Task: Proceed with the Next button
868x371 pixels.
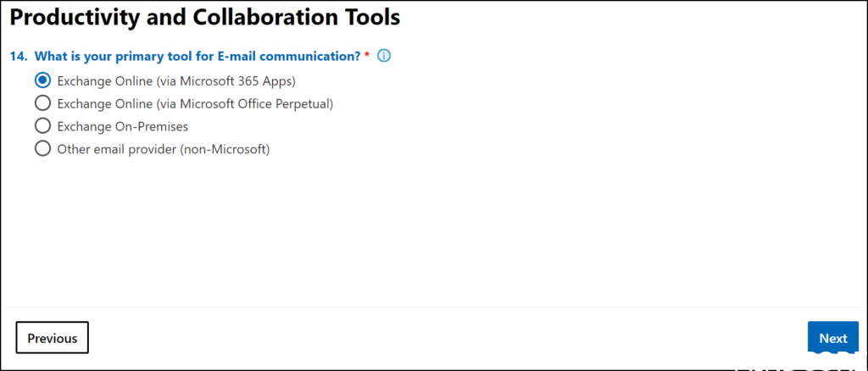Action: point(832,338)
